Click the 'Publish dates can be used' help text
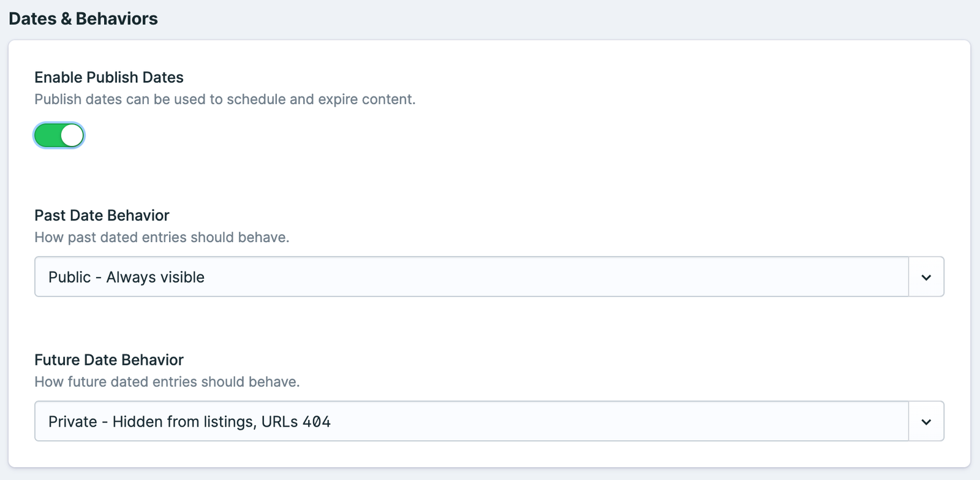Viewport: 980px width, 480px height. click(225, 99)
